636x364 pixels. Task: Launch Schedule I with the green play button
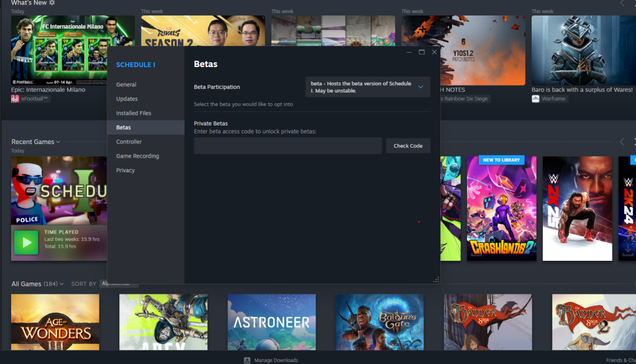(26, 242)
